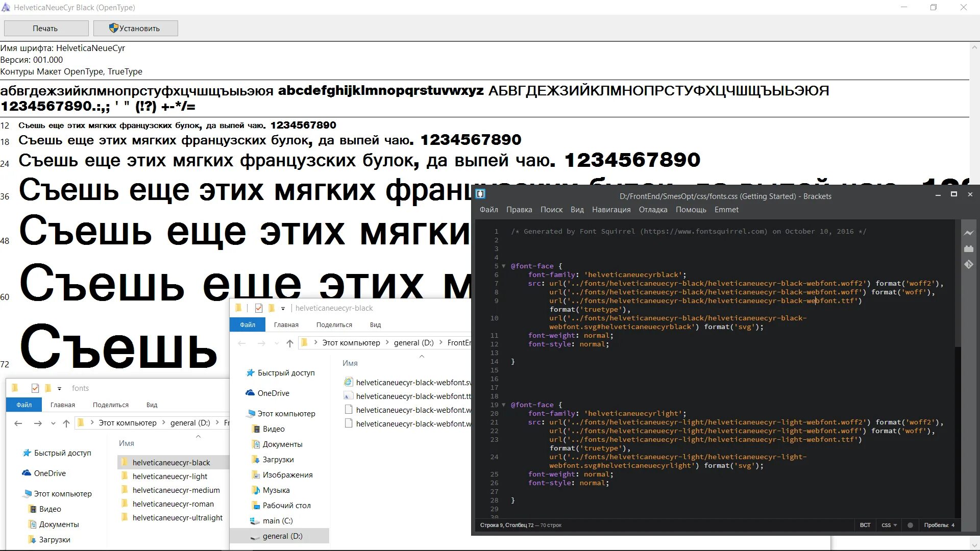Viewport: 980px width, 551px height.
Task: Click the Печать button
Action: tap(45, 29)
